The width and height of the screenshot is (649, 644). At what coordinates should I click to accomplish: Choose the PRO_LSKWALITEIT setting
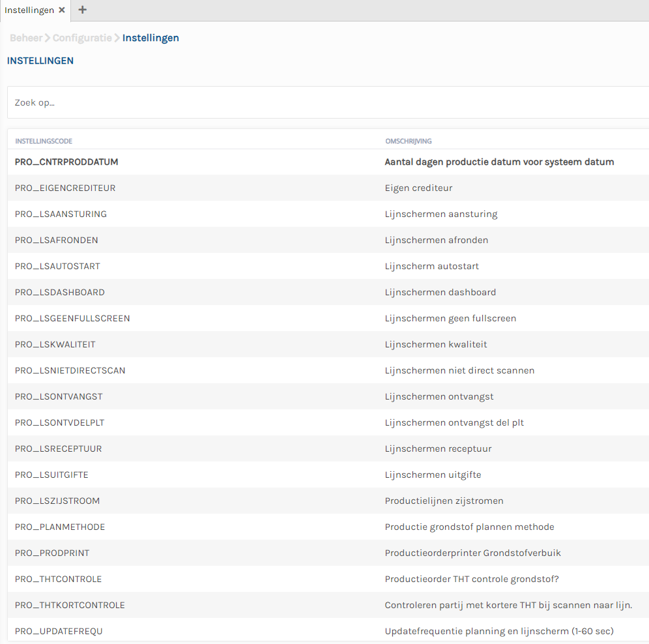(55, 344)
